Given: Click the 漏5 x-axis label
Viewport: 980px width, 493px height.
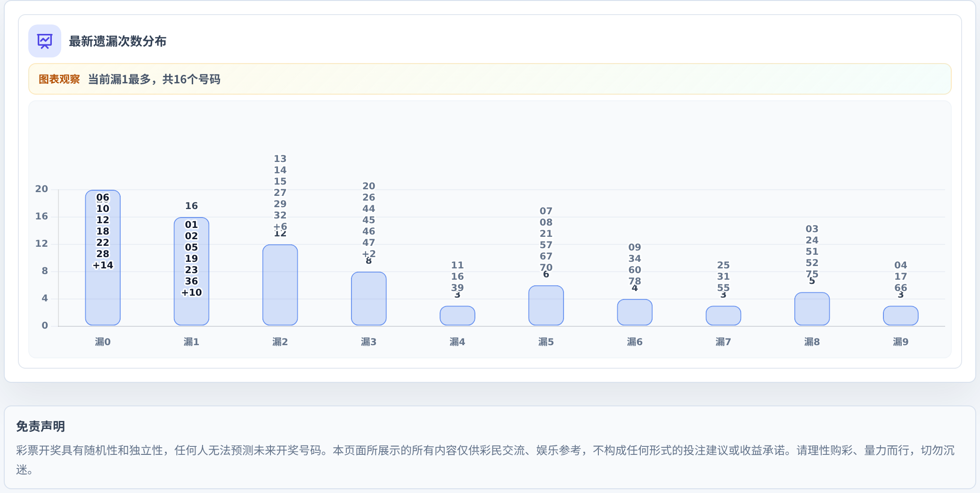Looking at the screenshot, I should [546, 342].
